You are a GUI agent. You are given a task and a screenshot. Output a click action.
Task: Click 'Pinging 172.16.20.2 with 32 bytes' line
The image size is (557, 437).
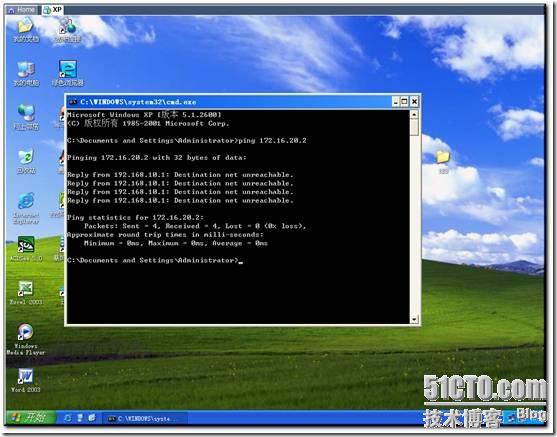point(157,157)
